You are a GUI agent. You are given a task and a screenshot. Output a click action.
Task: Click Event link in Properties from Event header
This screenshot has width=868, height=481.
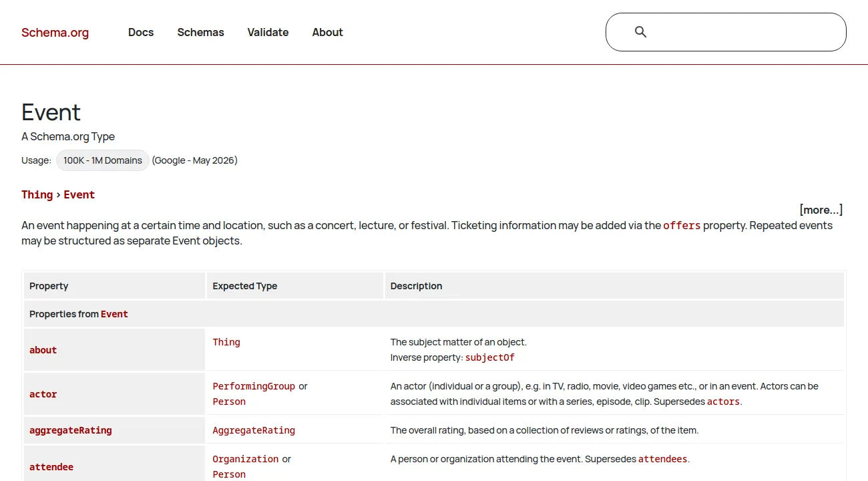click(x=114, y=314)
